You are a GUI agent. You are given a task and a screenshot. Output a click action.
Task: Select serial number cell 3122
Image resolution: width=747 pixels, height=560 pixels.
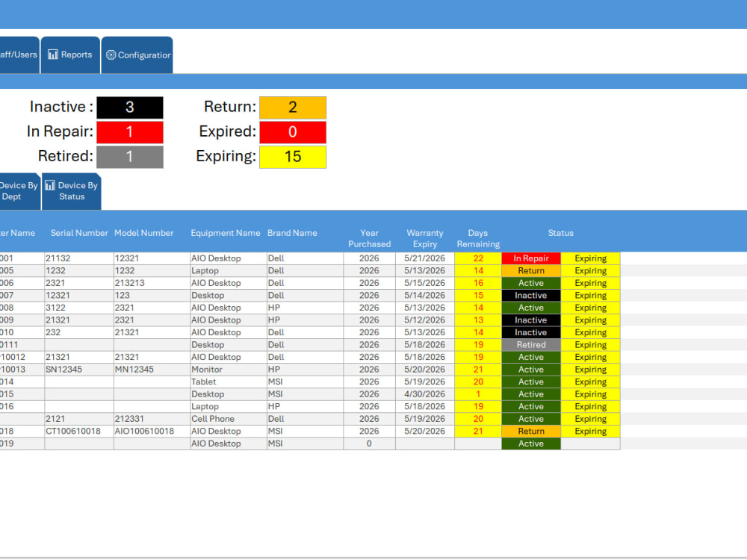click(79, 308)
